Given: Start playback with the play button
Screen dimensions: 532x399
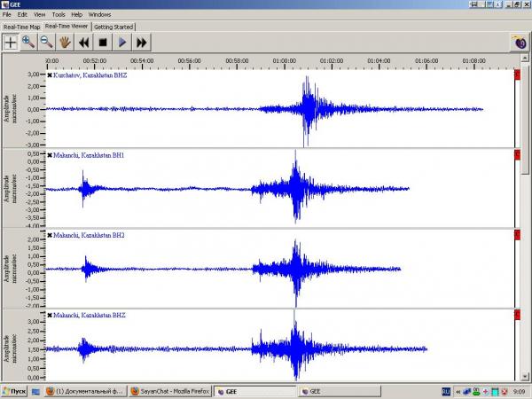Looking at the screenshot, I should tap(122, 43).
